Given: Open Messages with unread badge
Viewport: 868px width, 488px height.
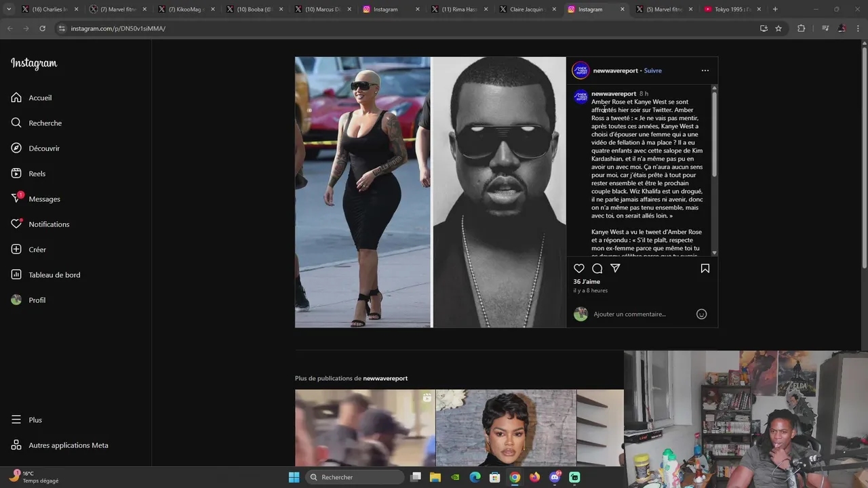Looking at the screenshot, I should 36,199.
